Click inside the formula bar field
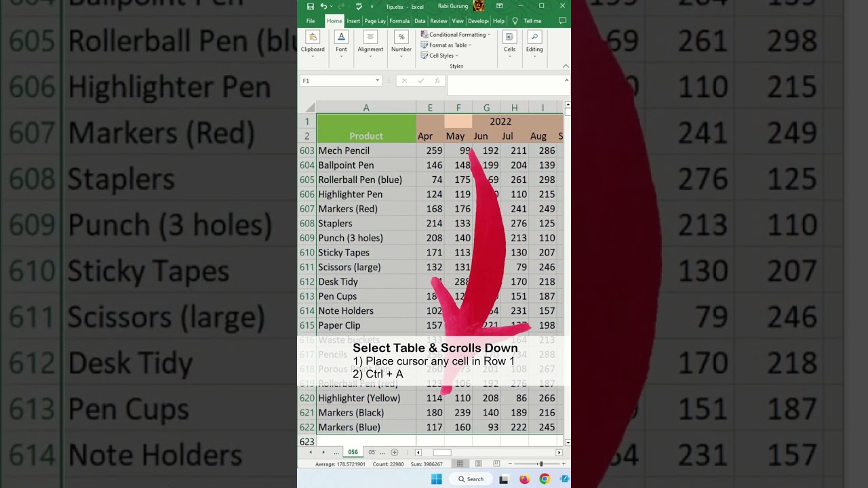This screenshot has width=868, height=488. (505, 85)
